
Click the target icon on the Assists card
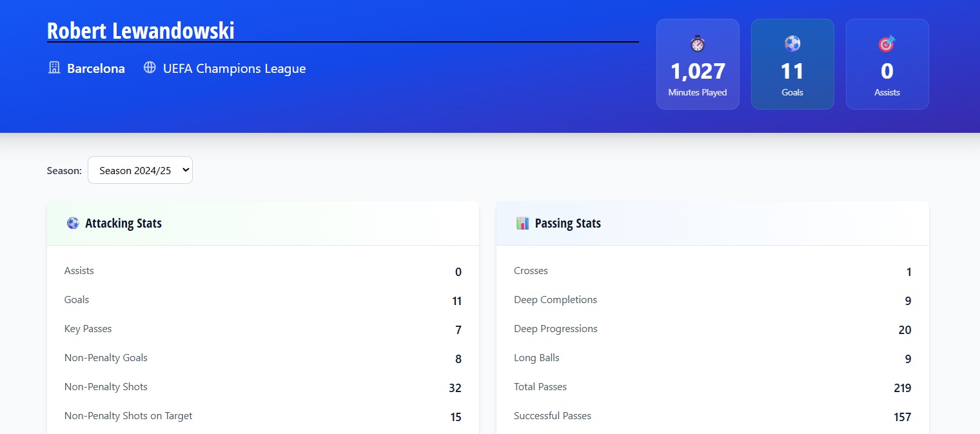tap(887, 44)
